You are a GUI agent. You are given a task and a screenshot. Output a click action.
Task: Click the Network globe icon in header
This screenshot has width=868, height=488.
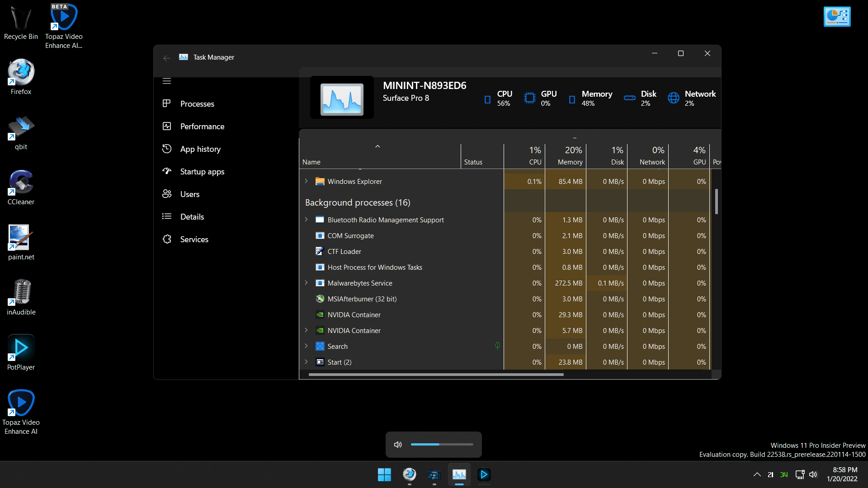tap(673, 98)
